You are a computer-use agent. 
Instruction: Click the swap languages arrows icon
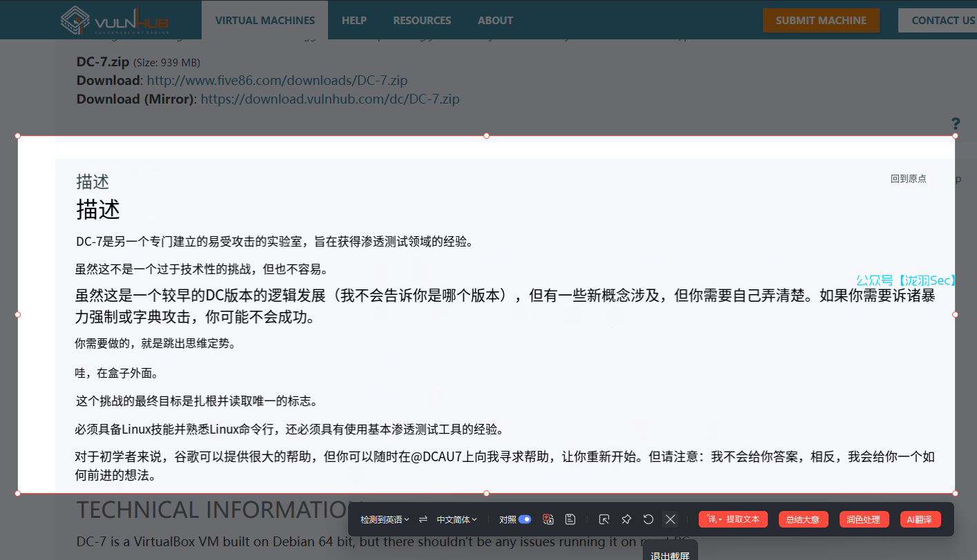click(x=423, y=519)
